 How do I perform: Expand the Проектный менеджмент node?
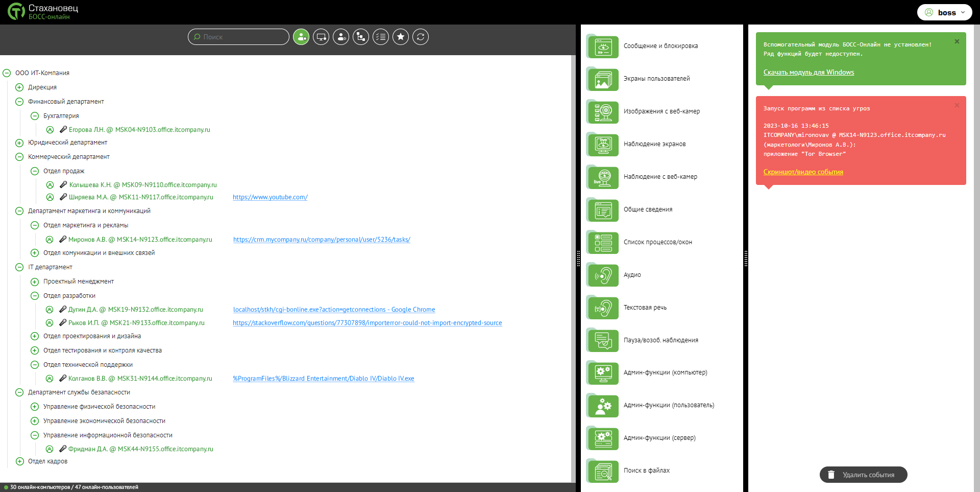pos(35,282)
